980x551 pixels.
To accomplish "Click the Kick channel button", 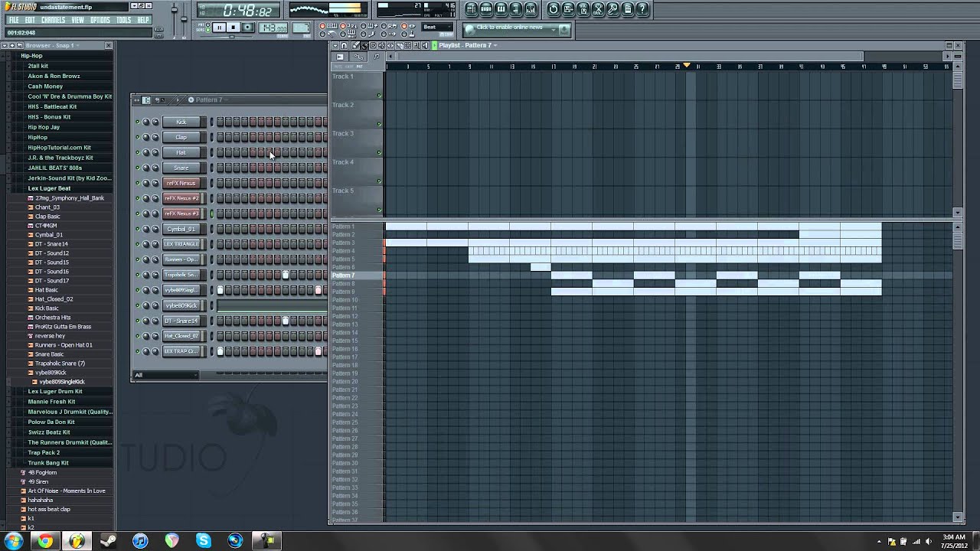I will [181, 122].
